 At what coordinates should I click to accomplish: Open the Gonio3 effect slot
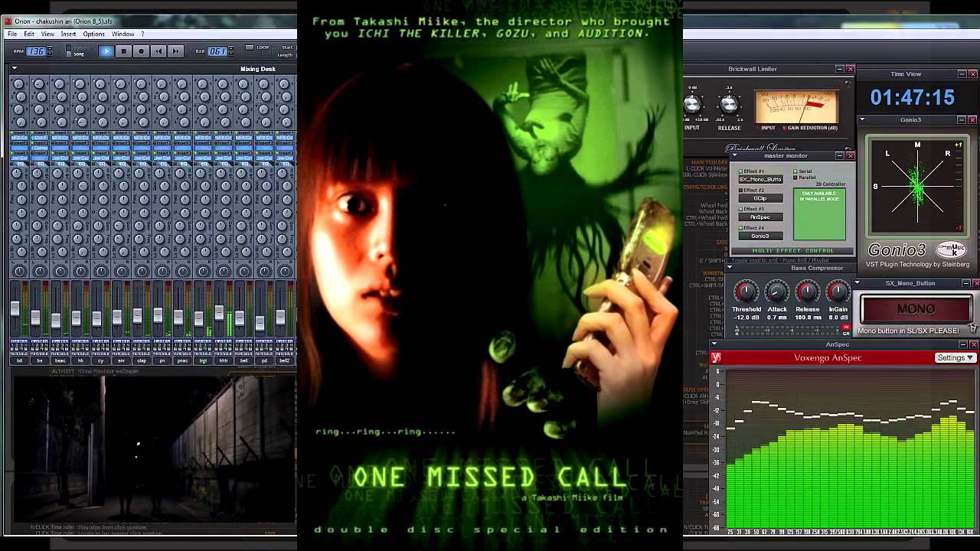(760, 236)
